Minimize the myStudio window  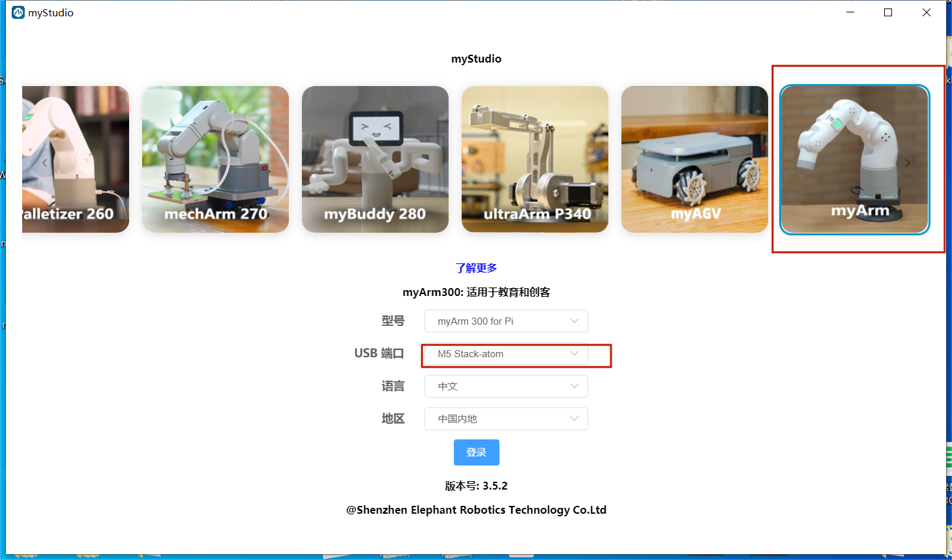tap(850, 12)
